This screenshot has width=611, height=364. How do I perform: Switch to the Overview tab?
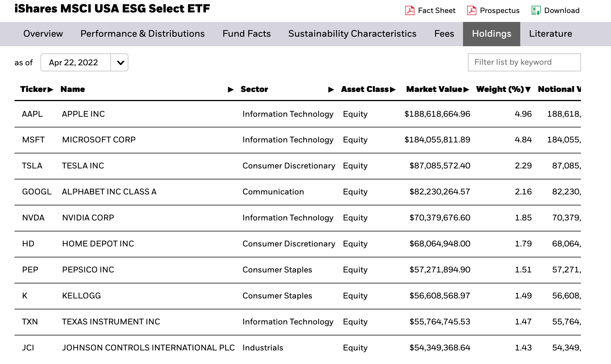(43, 34)
